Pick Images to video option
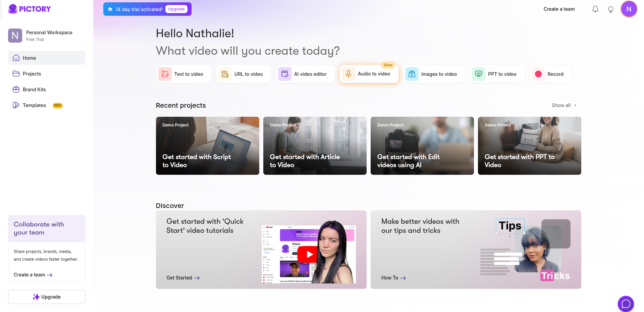Image resolution: width=644 pixels, height=312 pixels. [434, 74]
